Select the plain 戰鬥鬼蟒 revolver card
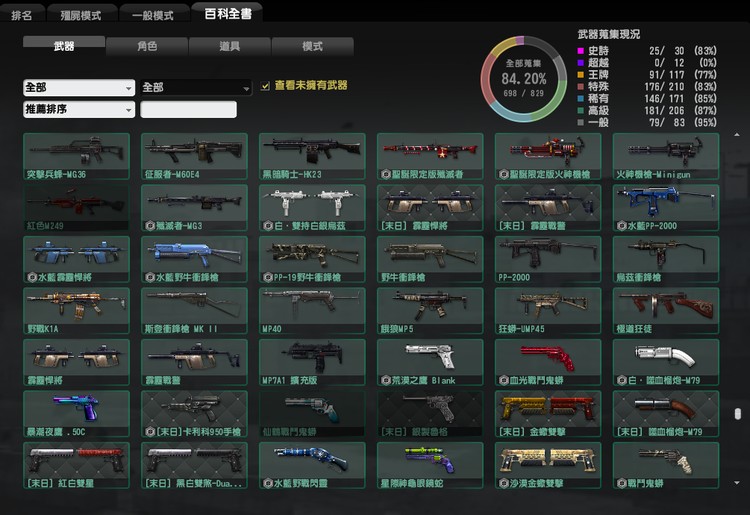 [666, 466]
